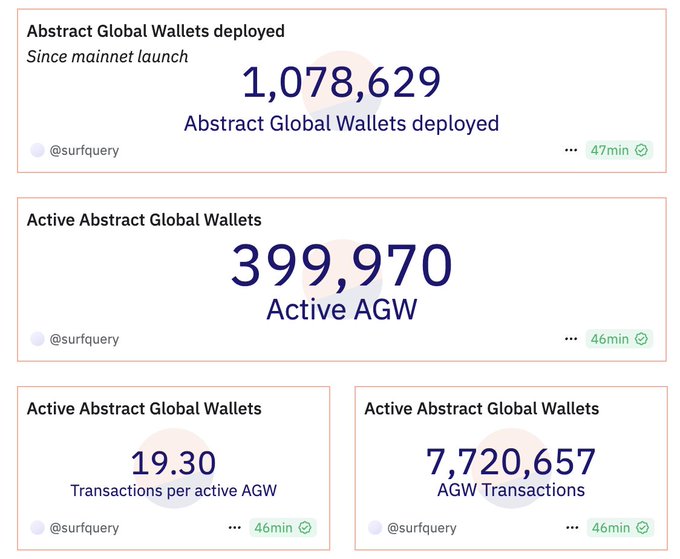Click green check icon on 47min badge

642,150
